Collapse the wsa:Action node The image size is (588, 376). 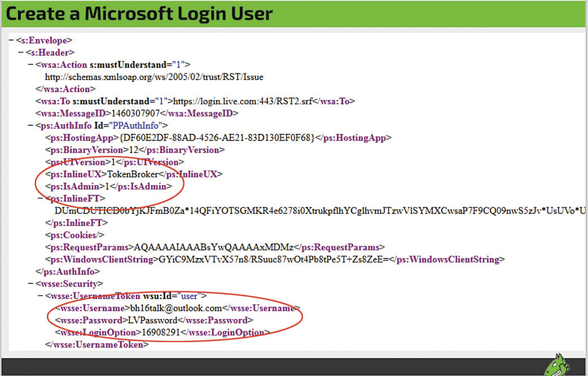click(30, 64)
